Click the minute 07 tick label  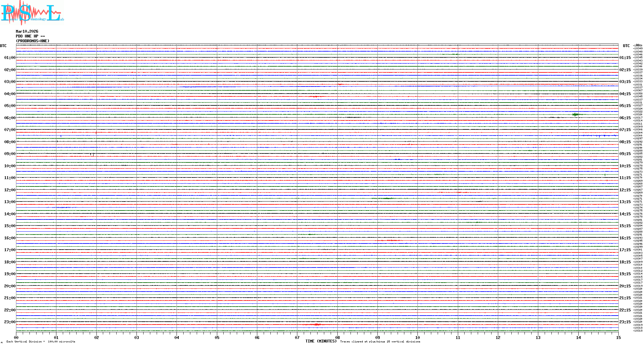[x=297, y=338]
